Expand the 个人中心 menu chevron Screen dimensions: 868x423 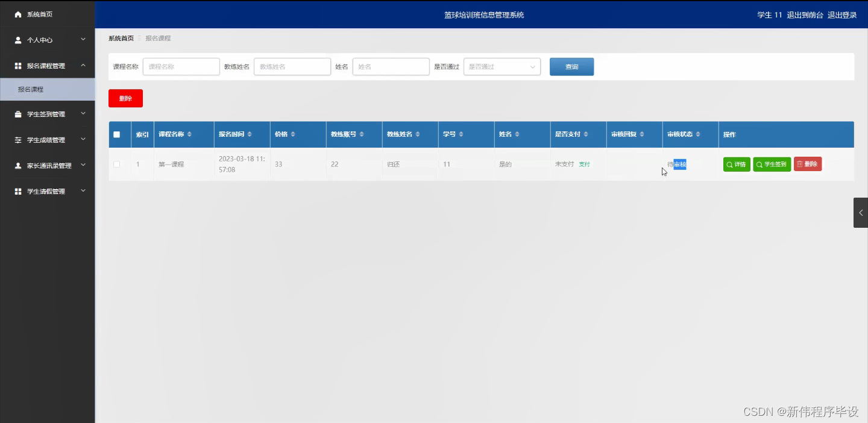[83, 40]
